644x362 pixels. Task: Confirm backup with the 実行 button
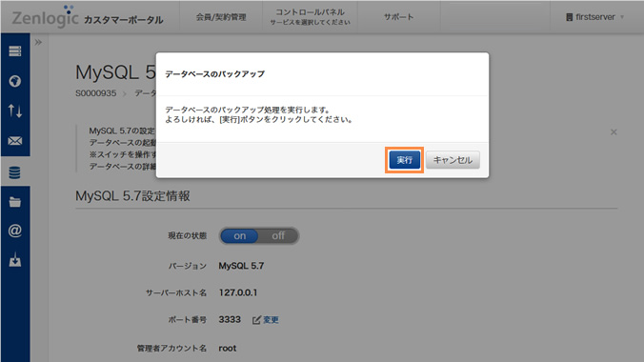pos(405,160)
